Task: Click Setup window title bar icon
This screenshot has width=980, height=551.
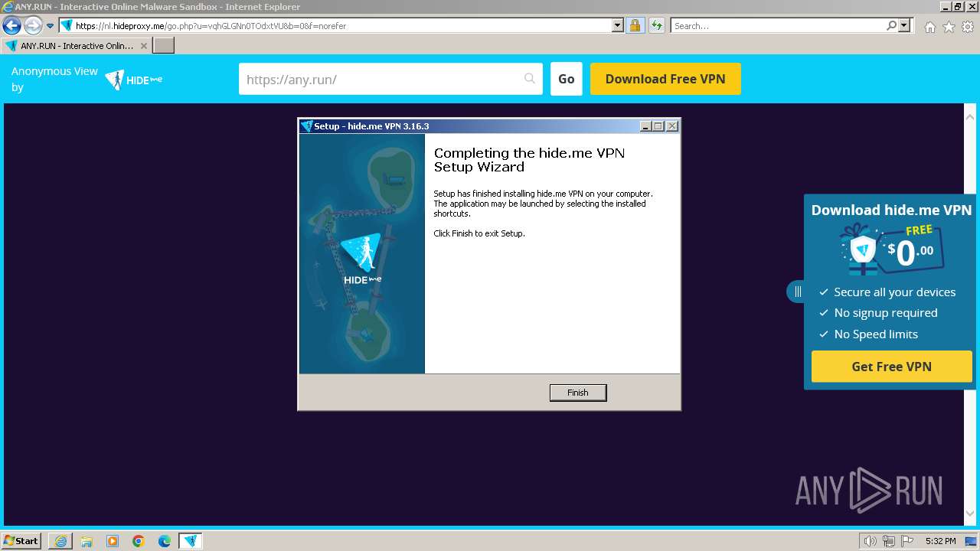Action: [x=306, y=126]
